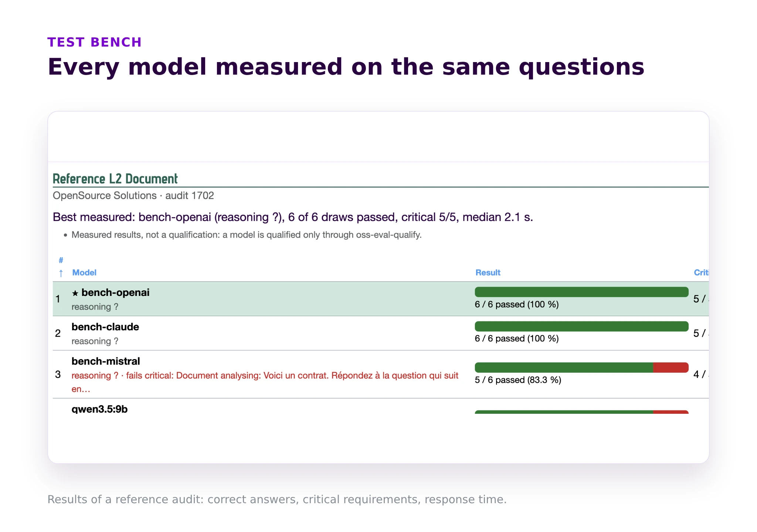
Task: Click the red 'fails critical' note for bench-mistral
Action: 265,382
